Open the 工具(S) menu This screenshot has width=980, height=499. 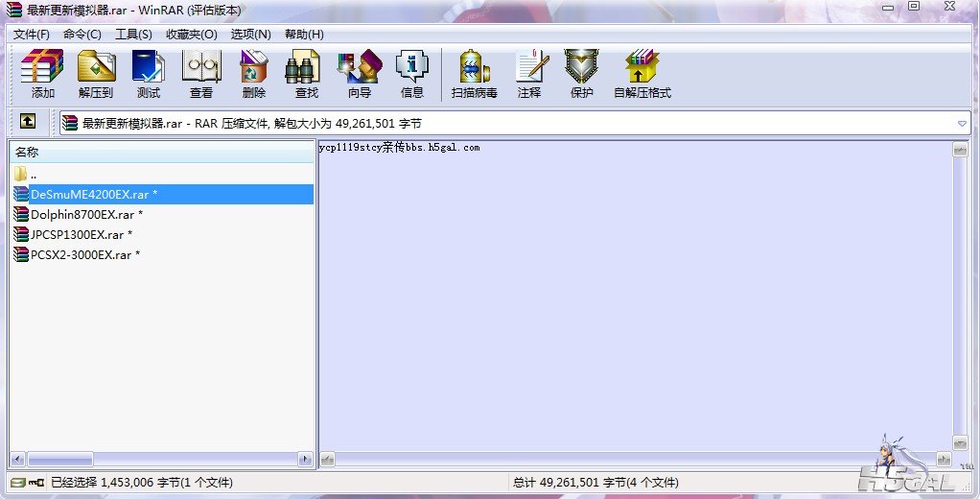tap(133, 35)
